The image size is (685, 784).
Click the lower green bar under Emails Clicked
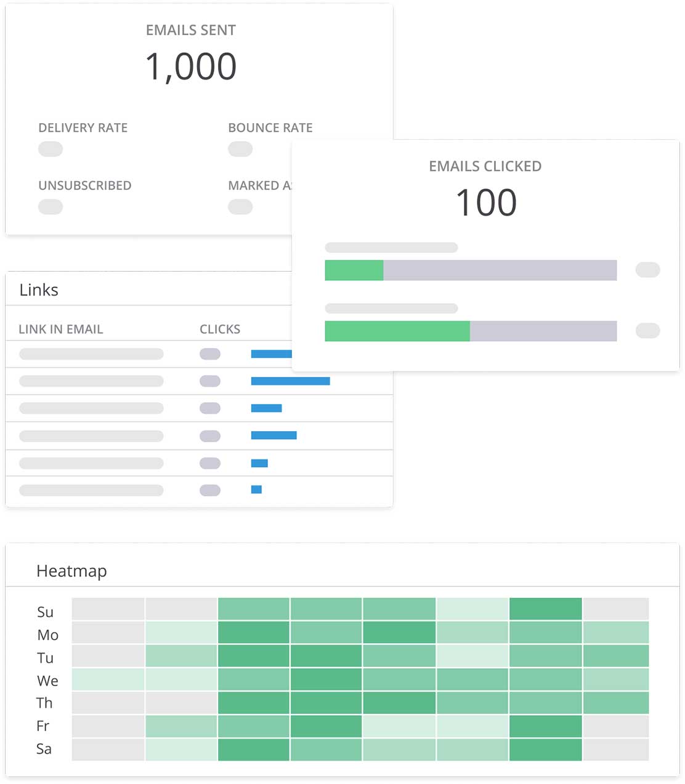(x=397, y=331)
